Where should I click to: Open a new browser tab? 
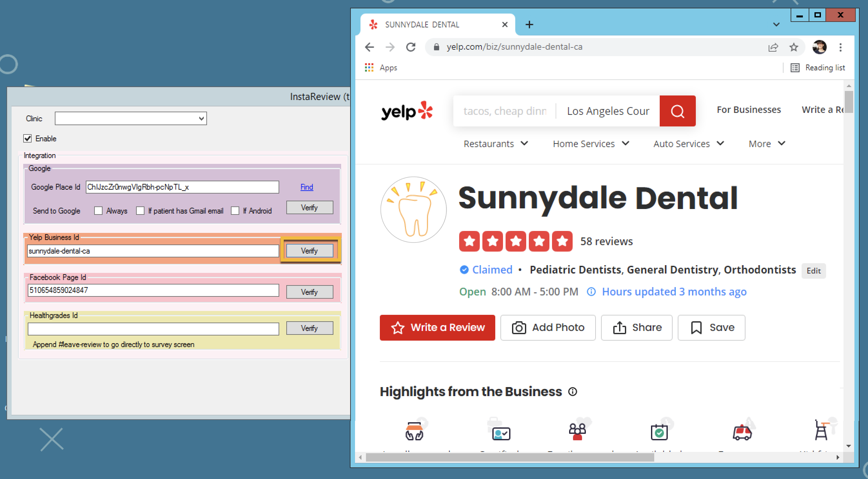(529, 24)
